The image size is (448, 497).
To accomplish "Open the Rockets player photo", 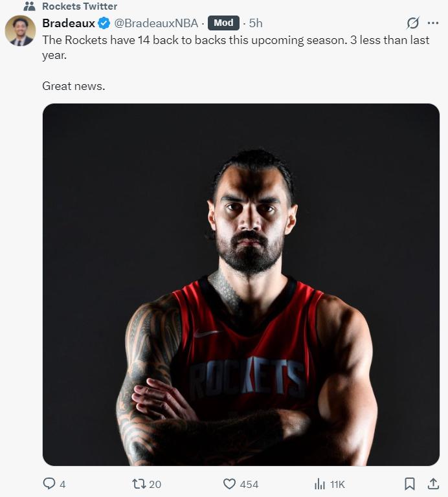I will (241, 285).
